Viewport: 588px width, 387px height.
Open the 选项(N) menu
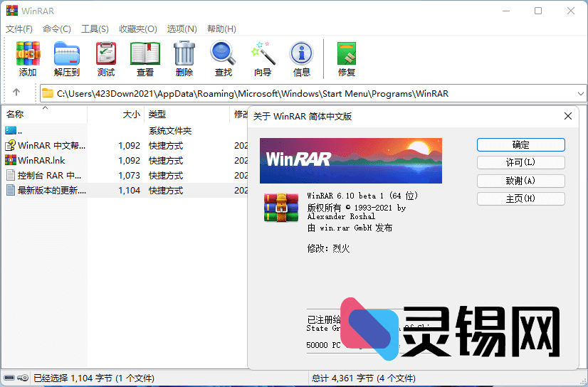pos(182,29)
